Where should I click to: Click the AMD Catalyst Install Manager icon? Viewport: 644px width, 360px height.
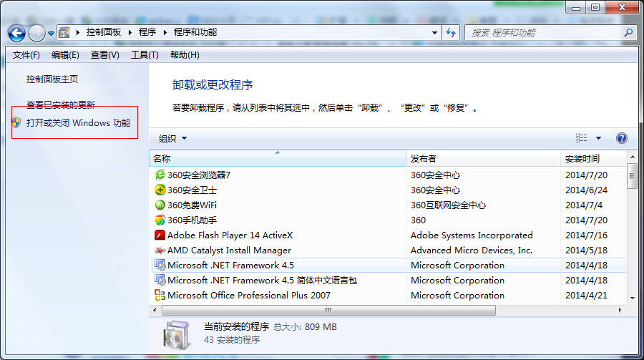(160, 250)
